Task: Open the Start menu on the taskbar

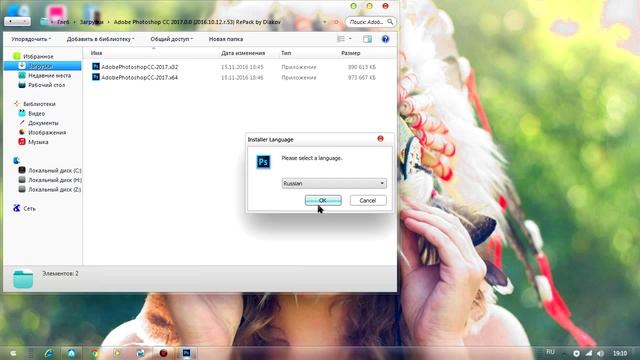Action: [13, 353]
